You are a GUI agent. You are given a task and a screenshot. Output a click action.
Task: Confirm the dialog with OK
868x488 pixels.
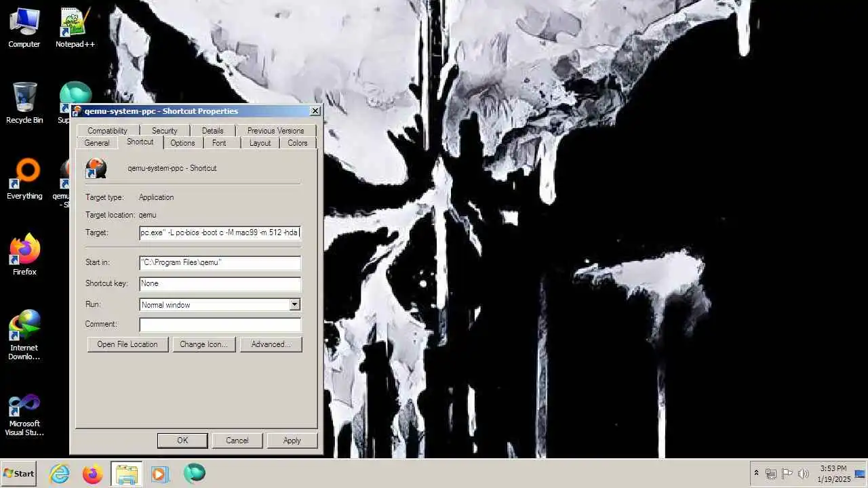coord(182,441)
